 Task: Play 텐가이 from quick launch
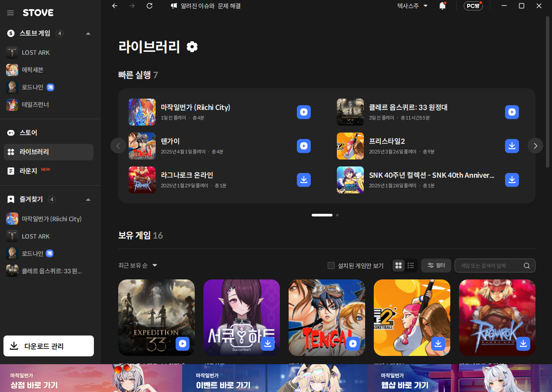pos(304,146)
